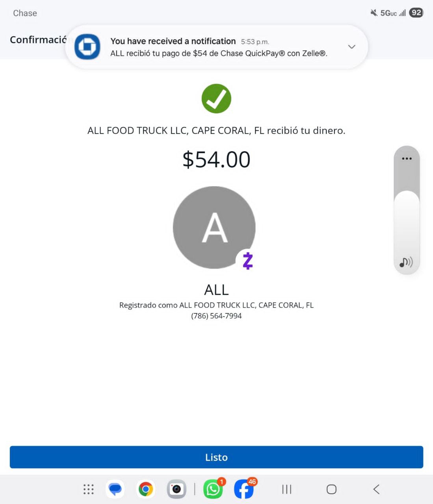The image size is (433, 504).
Task: Open the Camera app in the taskbar
Action: click(176, 489)
